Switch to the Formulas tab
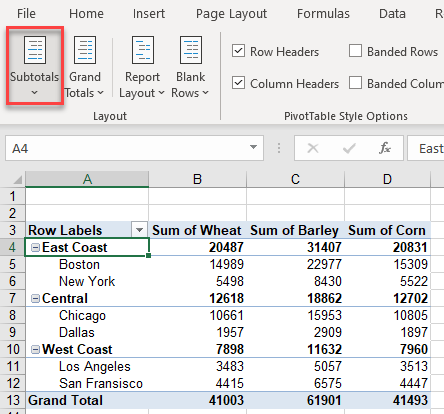Screen dimensions: 444x414 point(323,14)
